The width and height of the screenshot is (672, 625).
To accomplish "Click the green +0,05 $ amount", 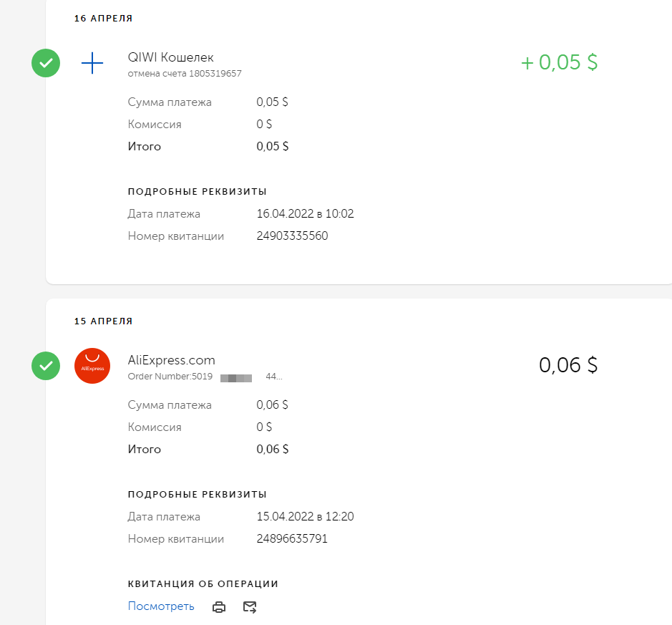I will [x=559, y=63].
